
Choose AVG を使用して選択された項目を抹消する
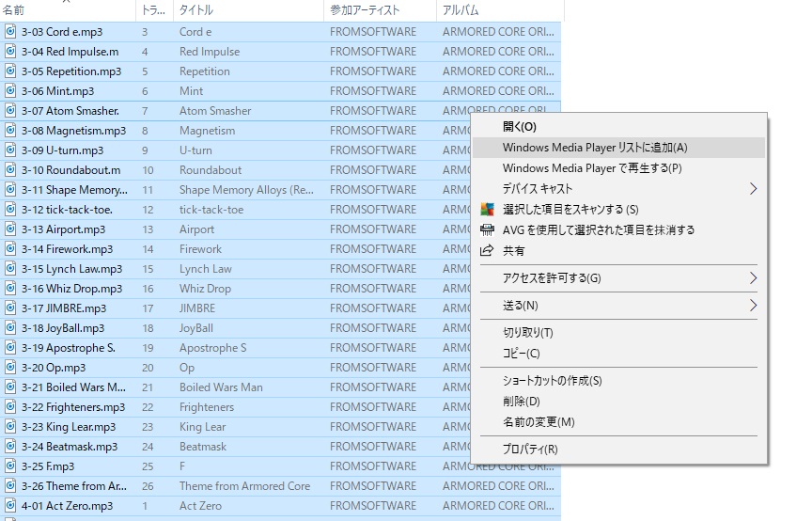[x=618, y=229]
